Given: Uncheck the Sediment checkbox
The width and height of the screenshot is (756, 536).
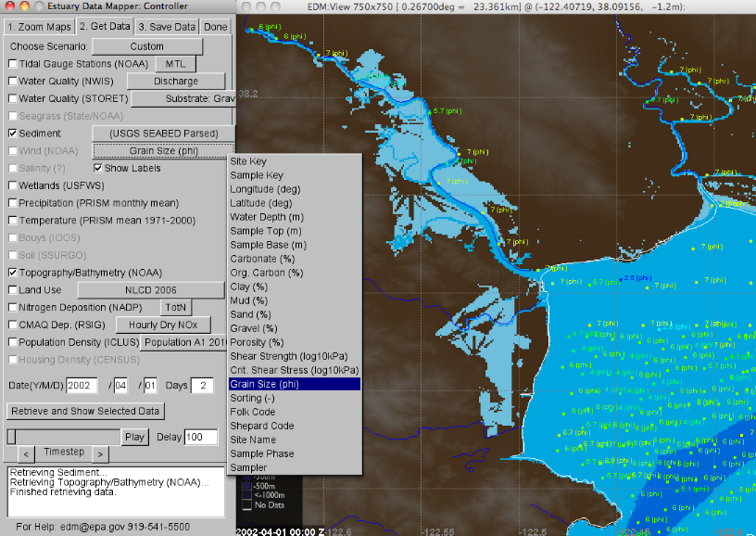Looking at the screenshot, I should (x=13, y=134).
